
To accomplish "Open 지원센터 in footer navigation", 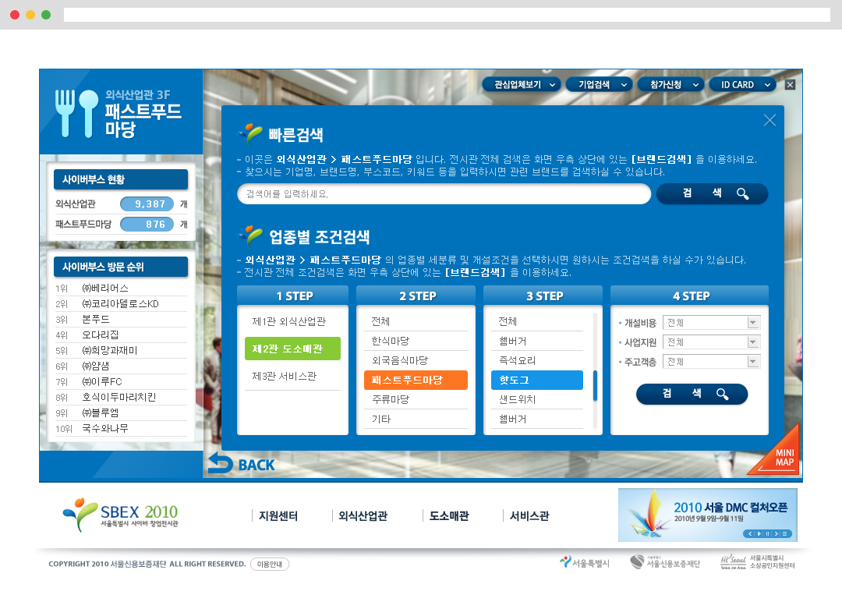I will point(278,515).
